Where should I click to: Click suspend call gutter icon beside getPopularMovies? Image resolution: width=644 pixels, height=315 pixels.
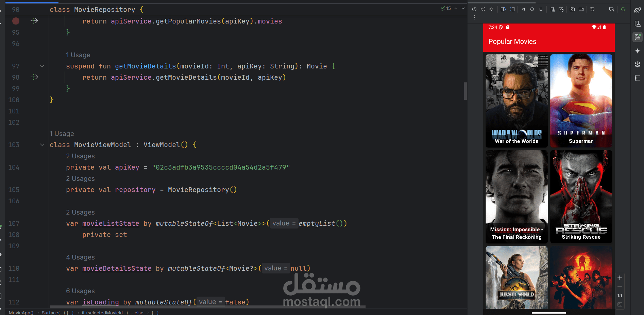pos(34,21)
